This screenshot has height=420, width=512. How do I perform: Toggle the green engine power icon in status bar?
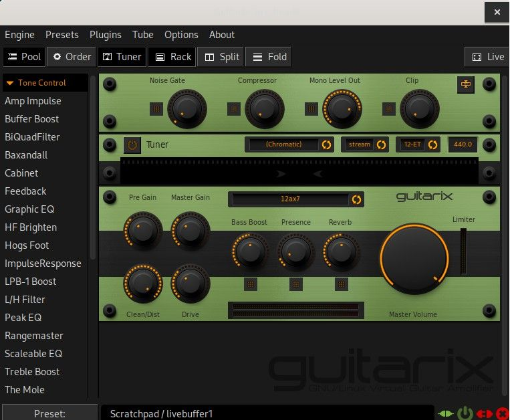[x=465, y=414]
